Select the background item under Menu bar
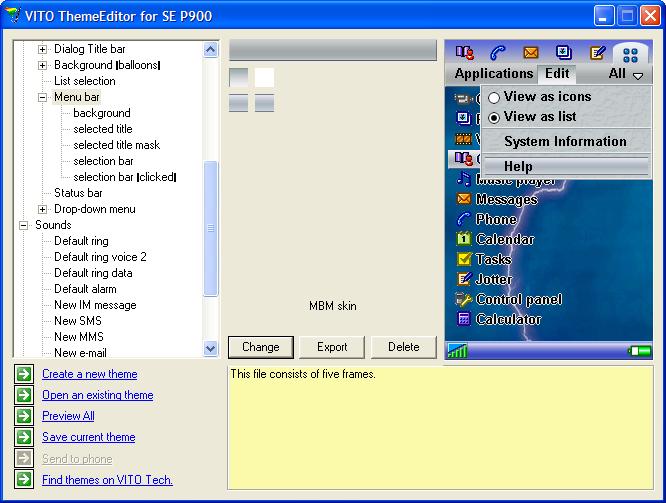The image size is (666, 503). [x=102, y=113]
